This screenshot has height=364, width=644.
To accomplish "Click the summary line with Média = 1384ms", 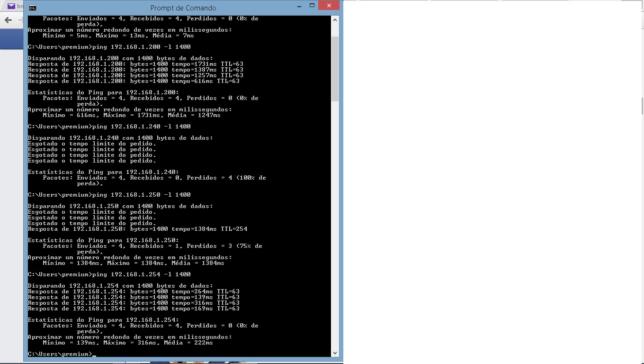I will pos(134,263).
